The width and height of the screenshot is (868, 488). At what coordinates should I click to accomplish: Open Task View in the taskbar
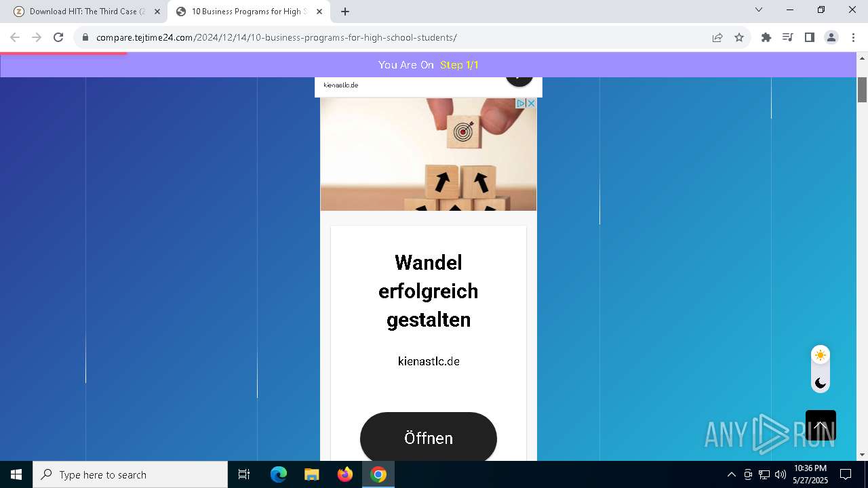coord(244,474)
